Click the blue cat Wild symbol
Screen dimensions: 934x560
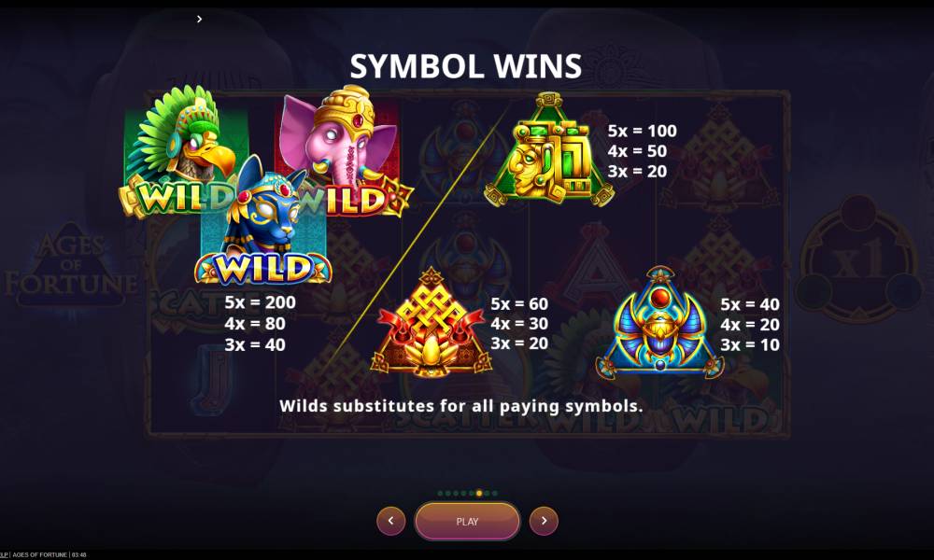[x=263, y=221]
